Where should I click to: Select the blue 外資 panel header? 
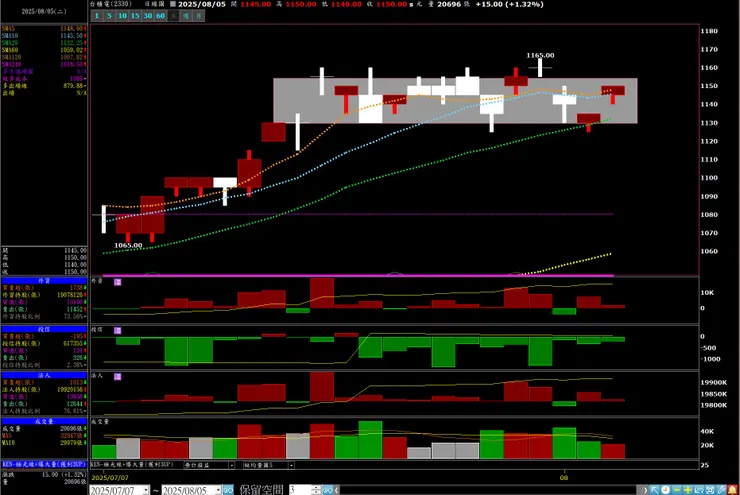[x=44, y=280]
